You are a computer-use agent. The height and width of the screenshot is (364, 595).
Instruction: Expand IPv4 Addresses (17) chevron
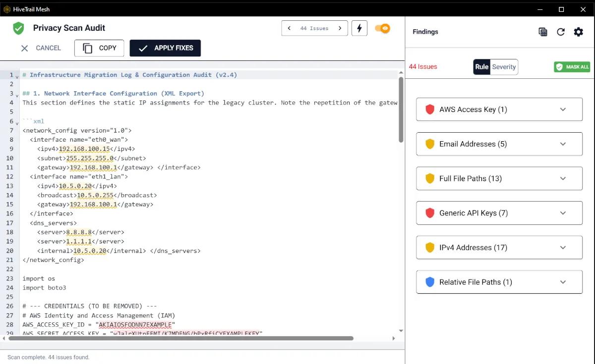click(x=563, y=248)
